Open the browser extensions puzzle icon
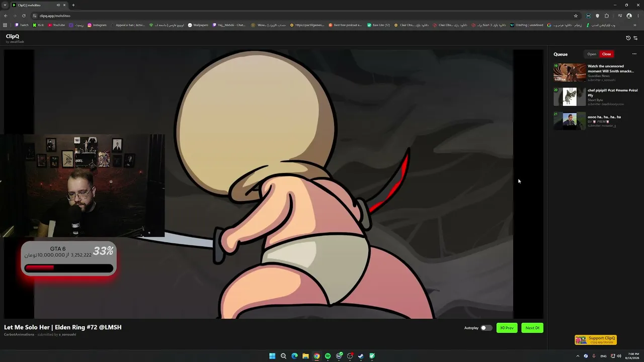 (x=607, y=16)
